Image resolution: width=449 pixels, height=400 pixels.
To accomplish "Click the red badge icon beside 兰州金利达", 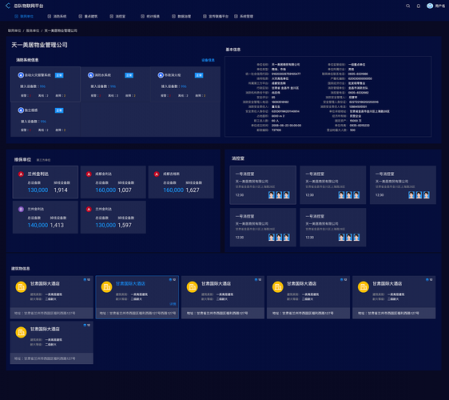I will pyautogui.click(x=21, y=174).
